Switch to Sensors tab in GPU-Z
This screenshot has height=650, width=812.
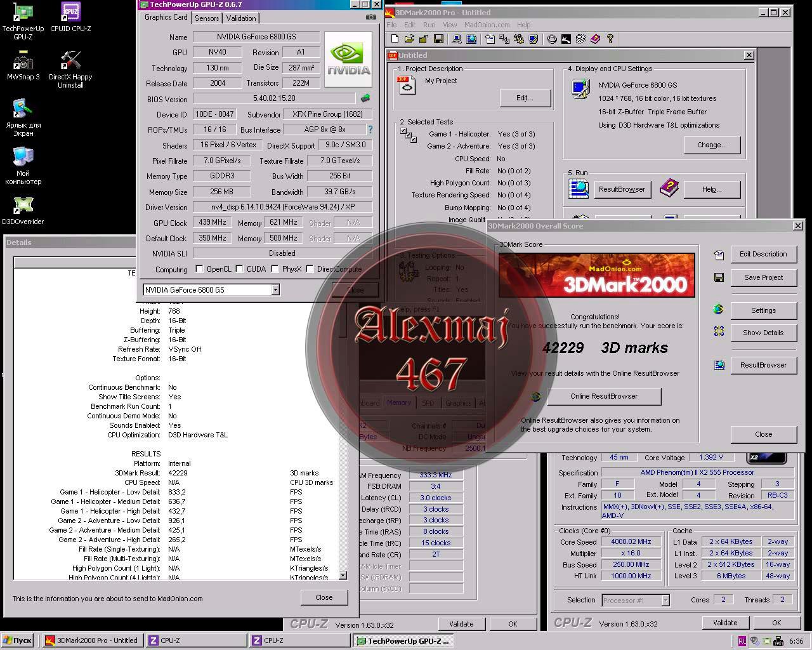(207, 18)
